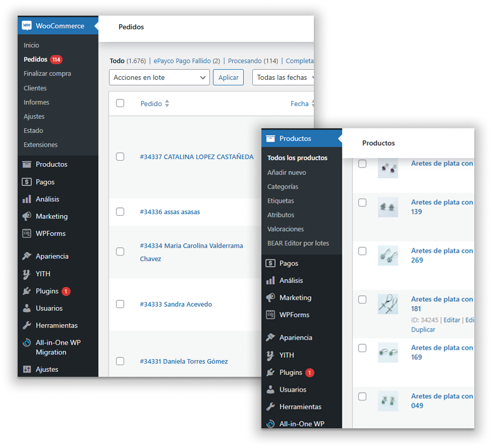Open Categorías in the Productos submenu
492x448 pixels.
point(286,186)
